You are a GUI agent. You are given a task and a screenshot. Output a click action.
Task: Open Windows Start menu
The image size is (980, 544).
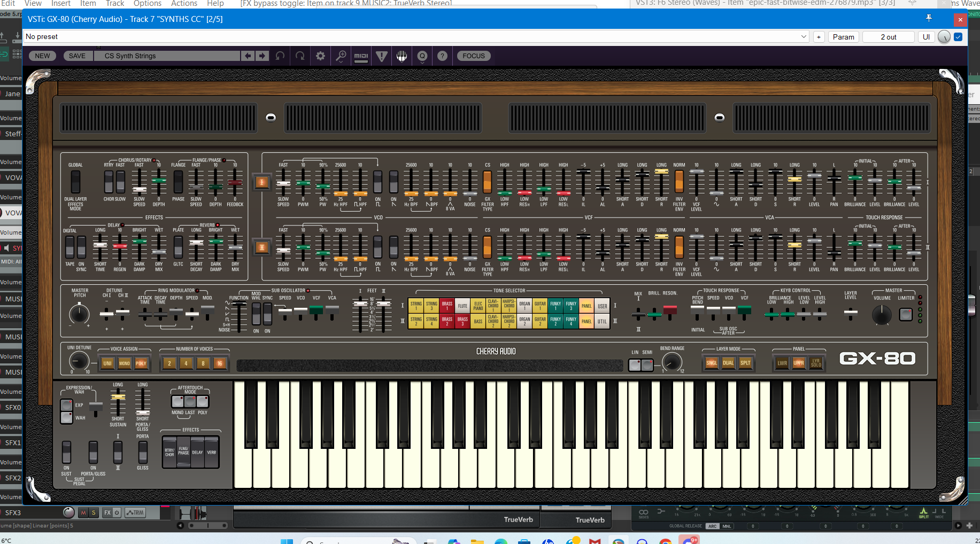[x=287, y=541]
